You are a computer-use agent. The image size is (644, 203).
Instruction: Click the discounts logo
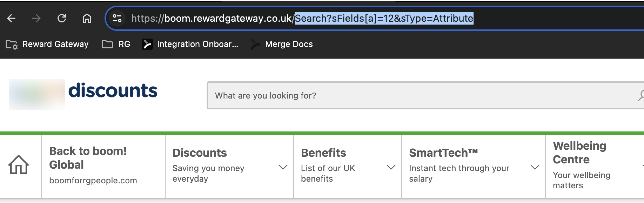pos(113,90)
